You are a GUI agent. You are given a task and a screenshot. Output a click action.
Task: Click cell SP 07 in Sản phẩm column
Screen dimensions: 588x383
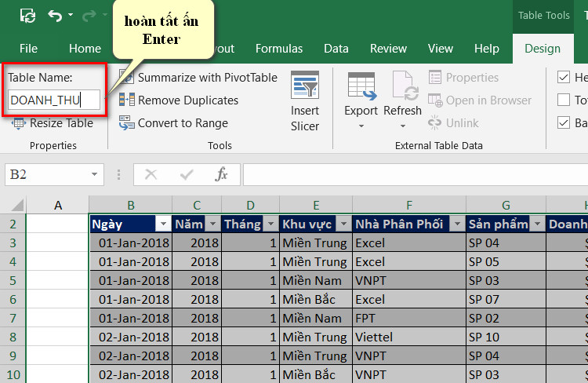[x=506, y=299]
